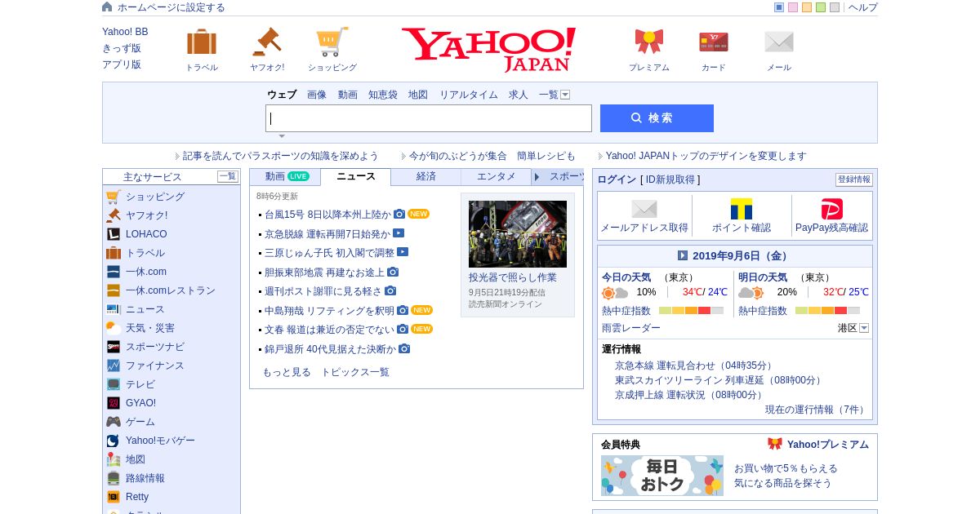Select 知恵袋 search category
This screenshot has width=980, height=514.
click(x=383, y=95)
